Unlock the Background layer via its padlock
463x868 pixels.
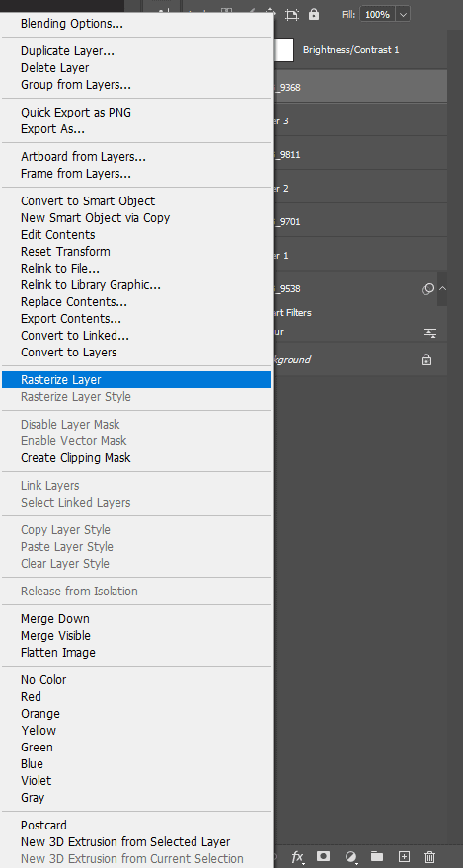(425, 359)
